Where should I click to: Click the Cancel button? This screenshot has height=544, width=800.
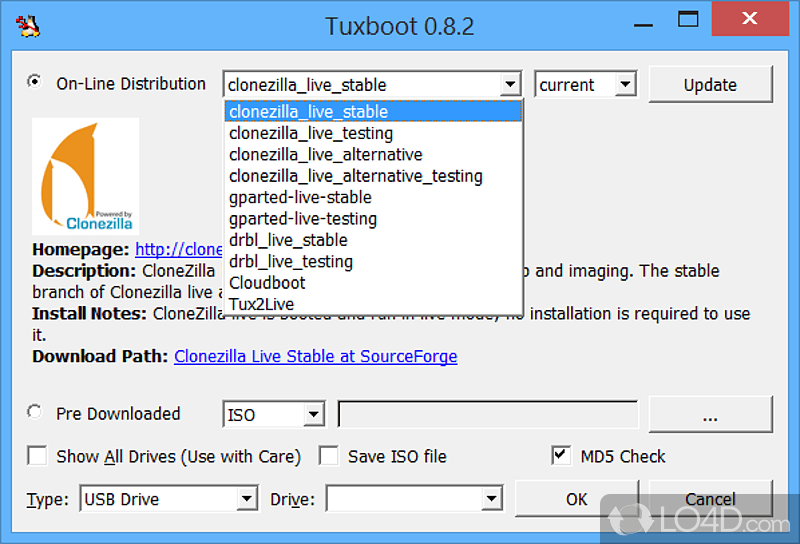click(710, 499)
